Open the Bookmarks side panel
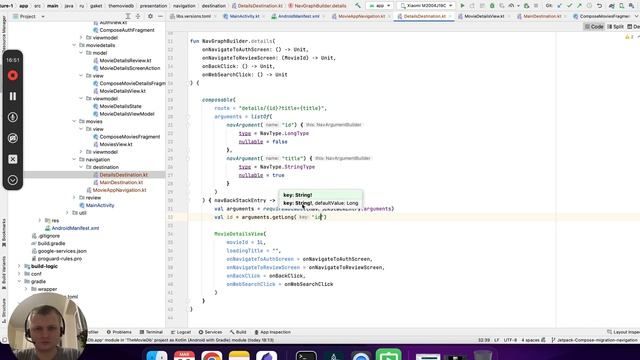The width and height of the screenshot is (640, 360). tap(4, 233)
